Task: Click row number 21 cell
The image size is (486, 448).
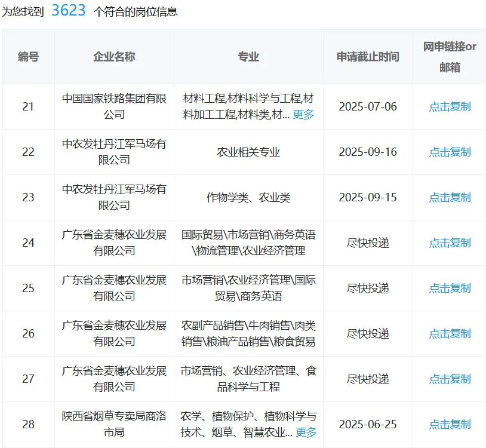Action: point(28,107)
